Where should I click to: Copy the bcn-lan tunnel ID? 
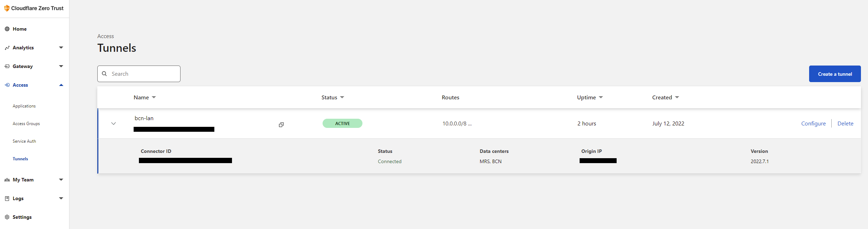coord(281,125)
